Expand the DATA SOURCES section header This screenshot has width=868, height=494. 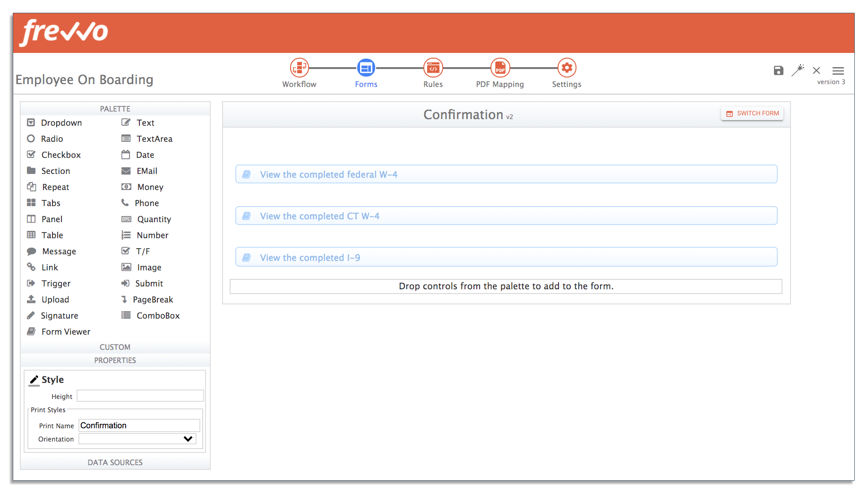click(x=115, y=462)
